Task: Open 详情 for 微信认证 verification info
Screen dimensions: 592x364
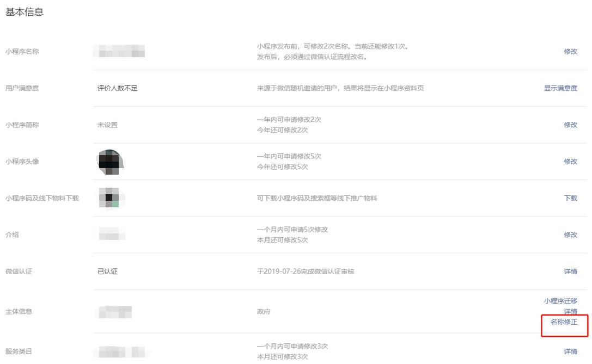Action: click(571, 272)
